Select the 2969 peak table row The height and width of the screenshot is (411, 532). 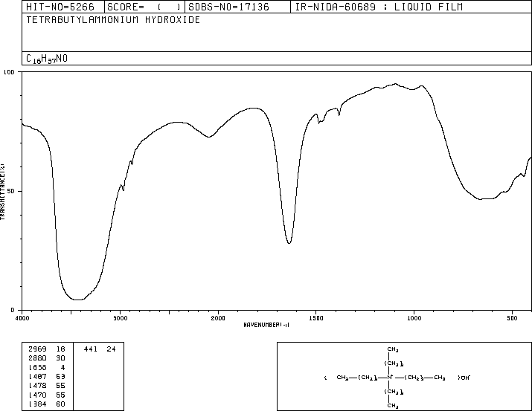click(47, 349)
